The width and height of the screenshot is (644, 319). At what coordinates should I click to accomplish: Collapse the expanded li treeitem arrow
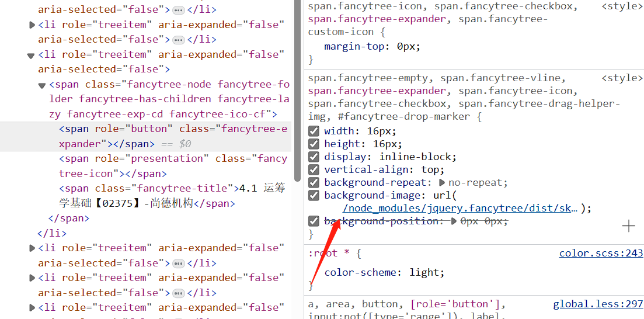(x=31, y=56)
